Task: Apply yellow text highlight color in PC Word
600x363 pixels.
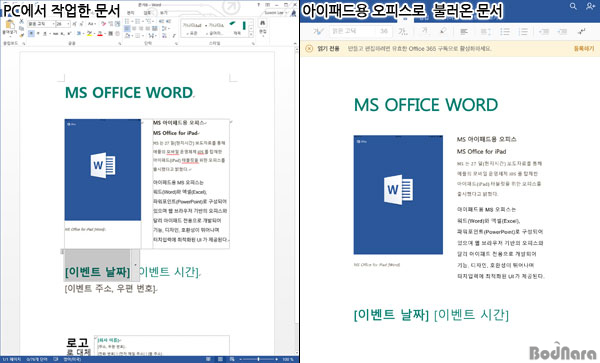Action: [89, 34]
